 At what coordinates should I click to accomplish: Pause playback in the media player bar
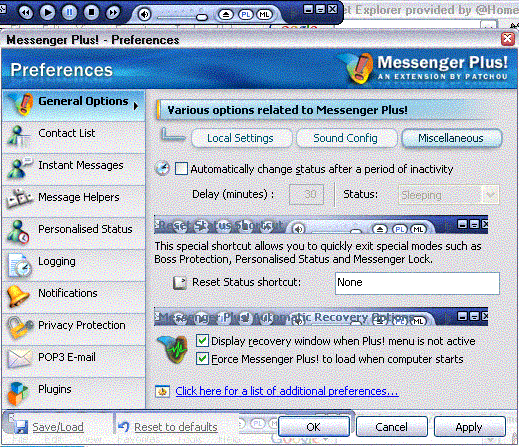coord(69,13)
